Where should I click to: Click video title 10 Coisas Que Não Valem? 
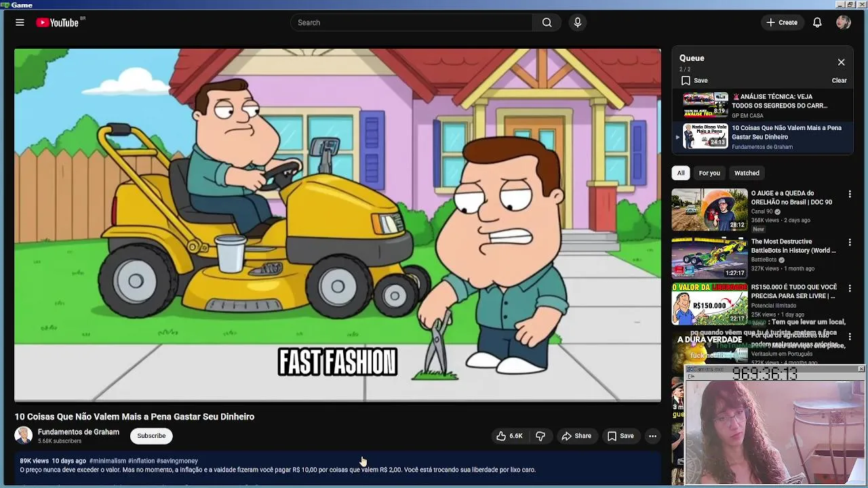(x=134, y=417)
